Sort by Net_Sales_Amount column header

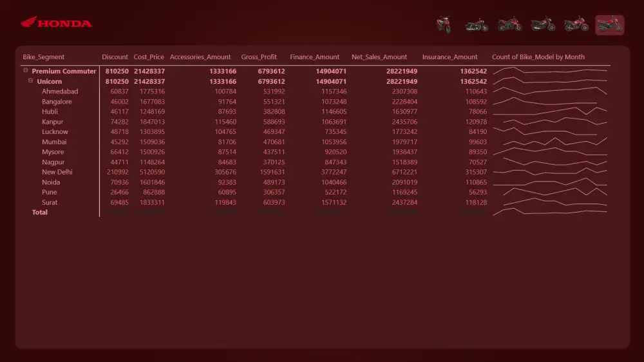coord(379,57)
